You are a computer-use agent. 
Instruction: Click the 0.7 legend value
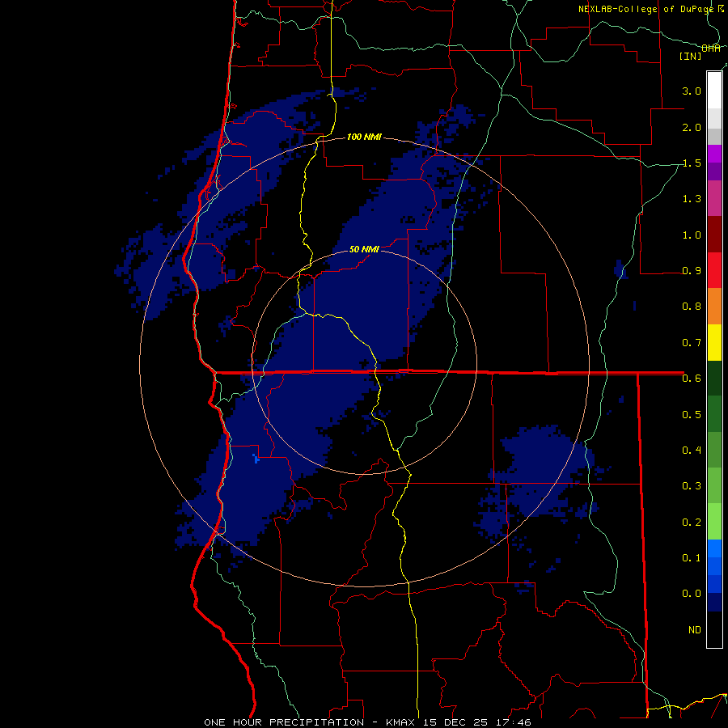point(692,343)
